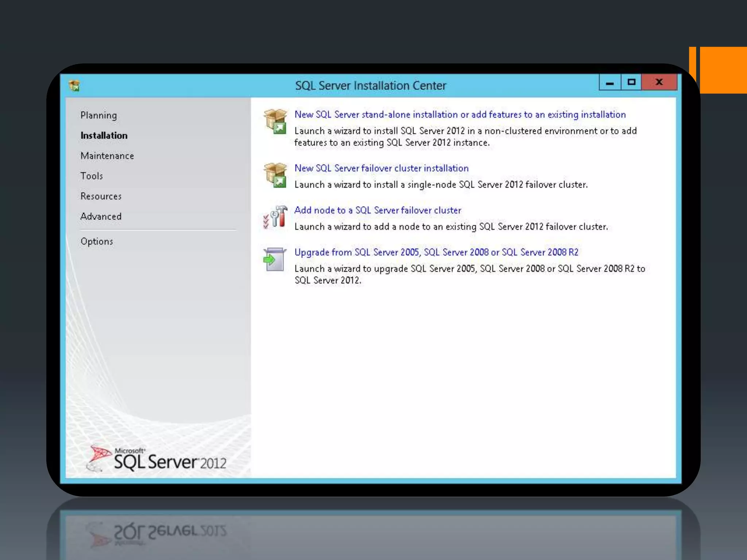Switch to the Maintenance page

click(107, 156)
